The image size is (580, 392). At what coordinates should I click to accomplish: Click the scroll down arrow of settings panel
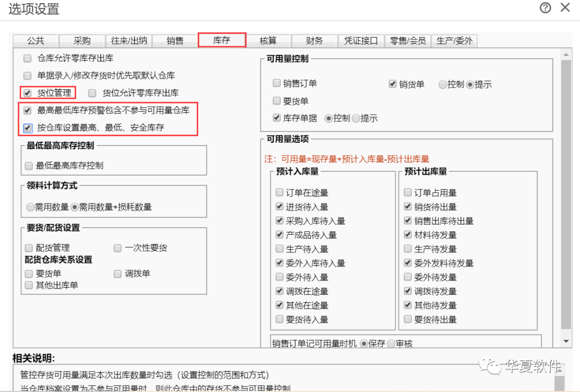click(565, 342)
